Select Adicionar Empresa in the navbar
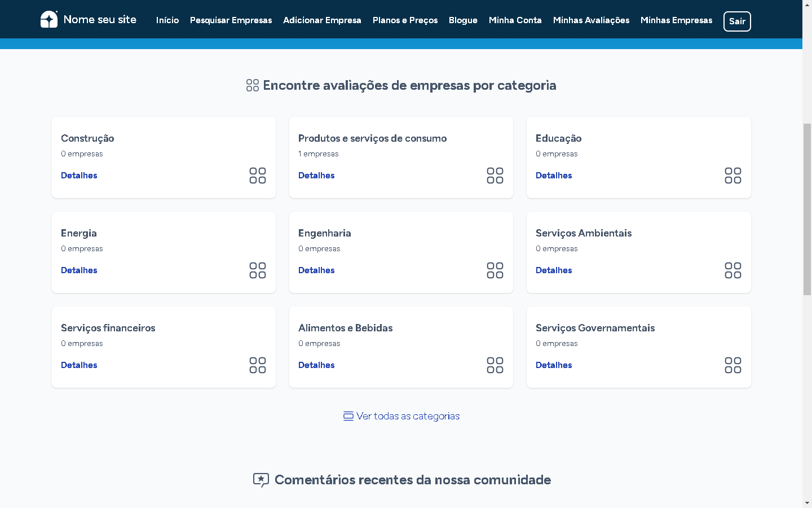 click(322, 20)
